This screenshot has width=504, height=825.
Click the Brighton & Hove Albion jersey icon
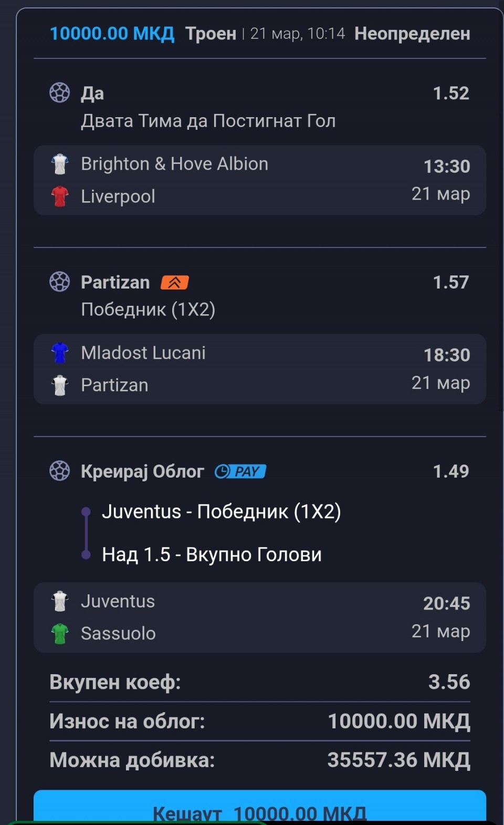click(60, 164)
